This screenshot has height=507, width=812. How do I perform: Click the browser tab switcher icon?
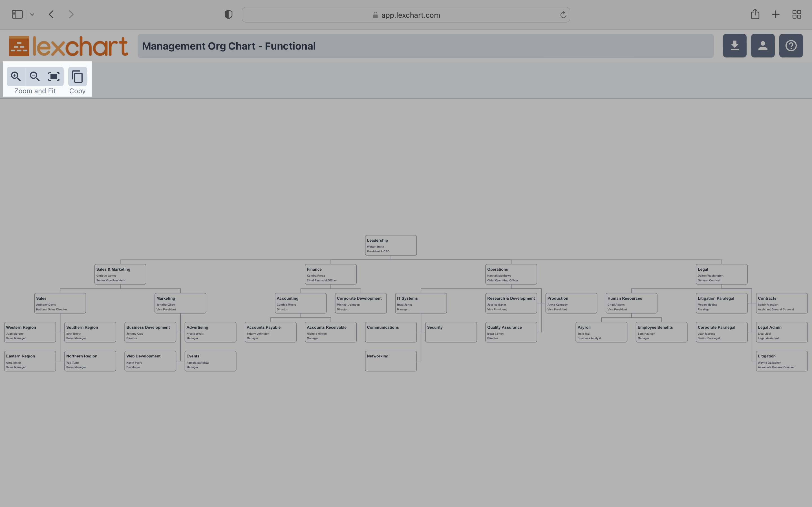coord(796,15)
